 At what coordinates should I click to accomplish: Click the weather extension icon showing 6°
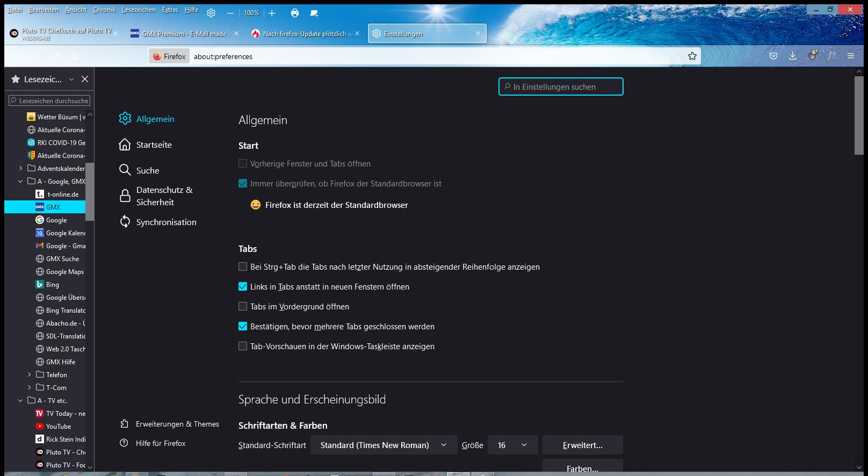[813, 55]
